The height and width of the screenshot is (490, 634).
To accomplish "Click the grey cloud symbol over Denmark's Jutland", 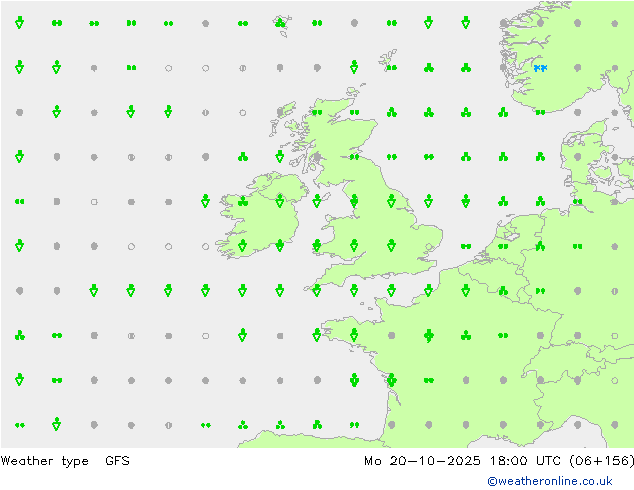I will tap(577, 156).
